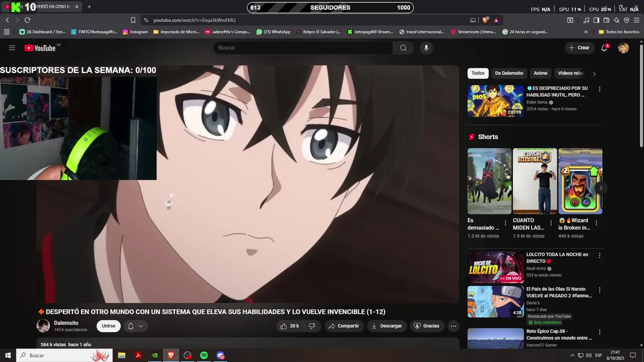Open WhatsApp bookmark in bookmarks bar
The height and width of the screenshot is (362, 644).
[x=273, y=32]
